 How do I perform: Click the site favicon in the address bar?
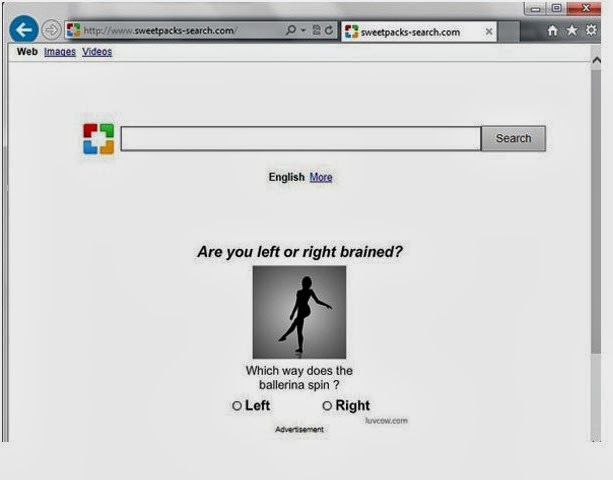pos(73,30)
